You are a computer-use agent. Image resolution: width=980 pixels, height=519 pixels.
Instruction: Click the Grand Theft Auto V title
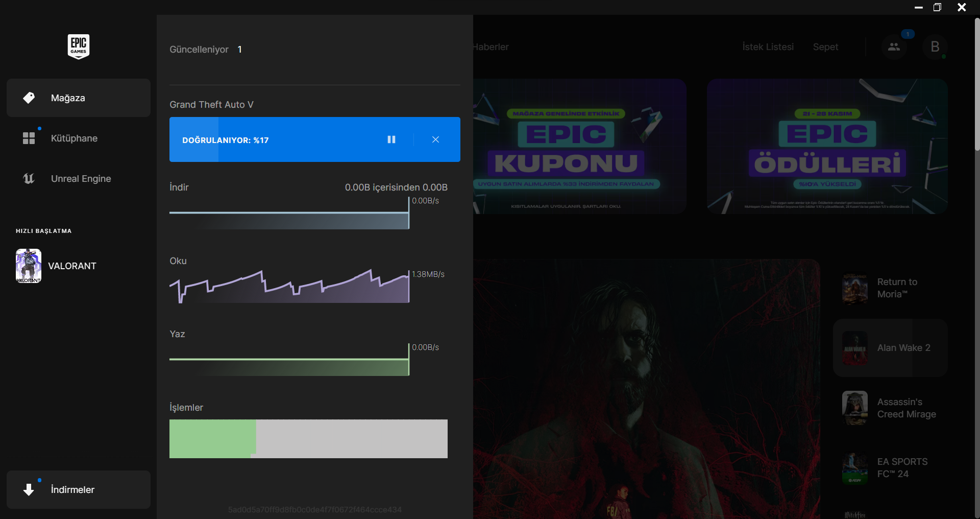211,104
